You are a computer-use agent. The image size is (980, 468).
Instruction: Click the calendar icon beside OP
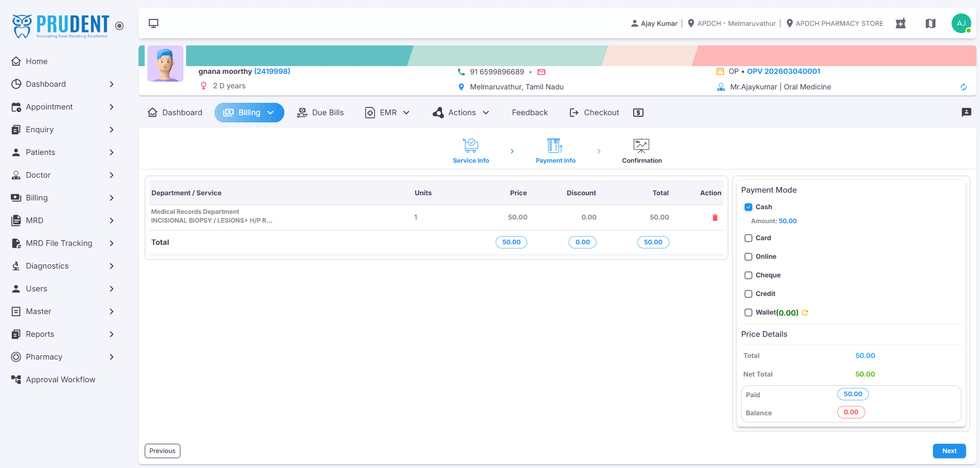pyautogui.click(x=720, y=71)
